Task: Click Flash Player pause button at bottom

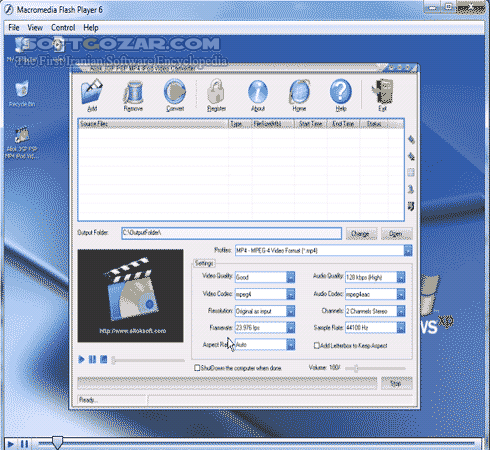Action: tap(24, 444)
